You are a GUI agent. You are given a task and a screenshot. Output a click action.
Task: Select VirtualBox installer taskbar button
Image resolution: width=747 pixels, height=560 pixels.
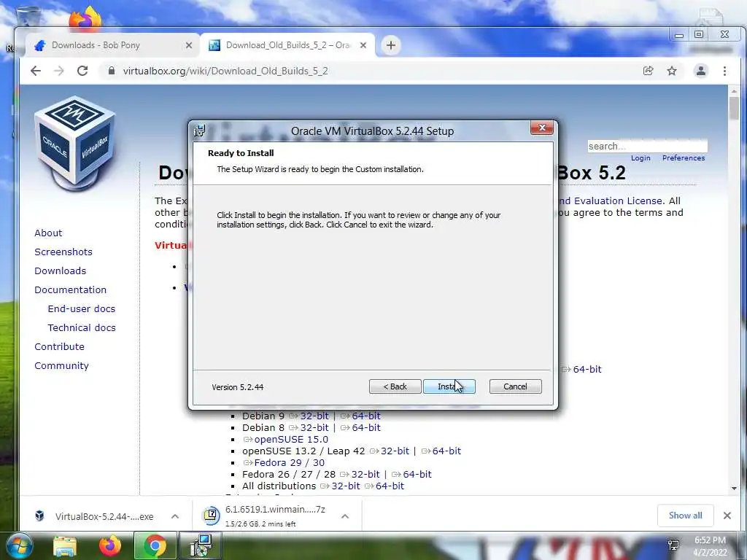click(x=200, y=545)
